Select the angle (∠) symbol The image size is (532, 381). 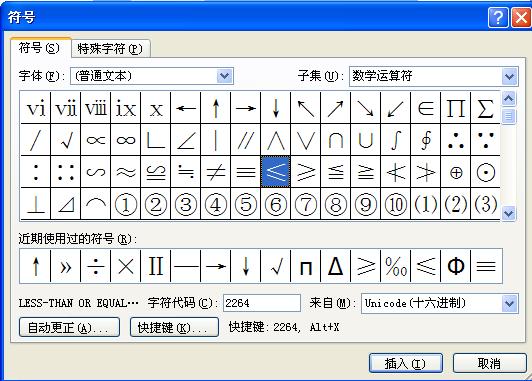coord(186,140)
